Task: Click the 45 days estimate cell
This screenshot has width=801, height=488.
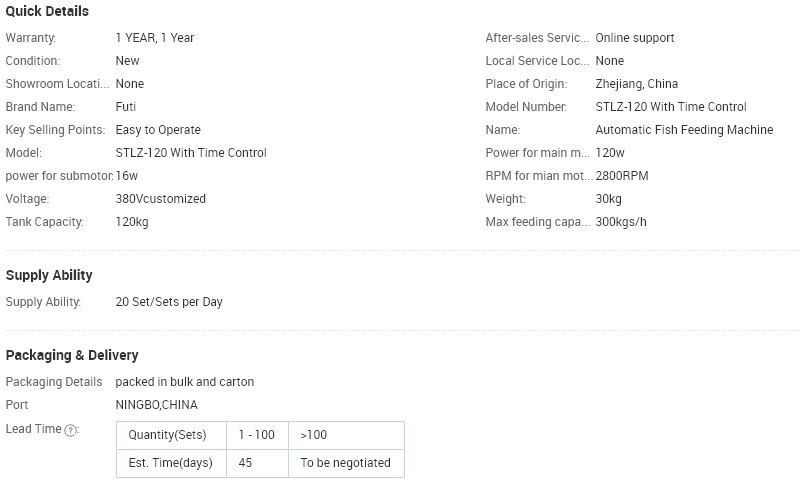Action: (x=257, y=463)
